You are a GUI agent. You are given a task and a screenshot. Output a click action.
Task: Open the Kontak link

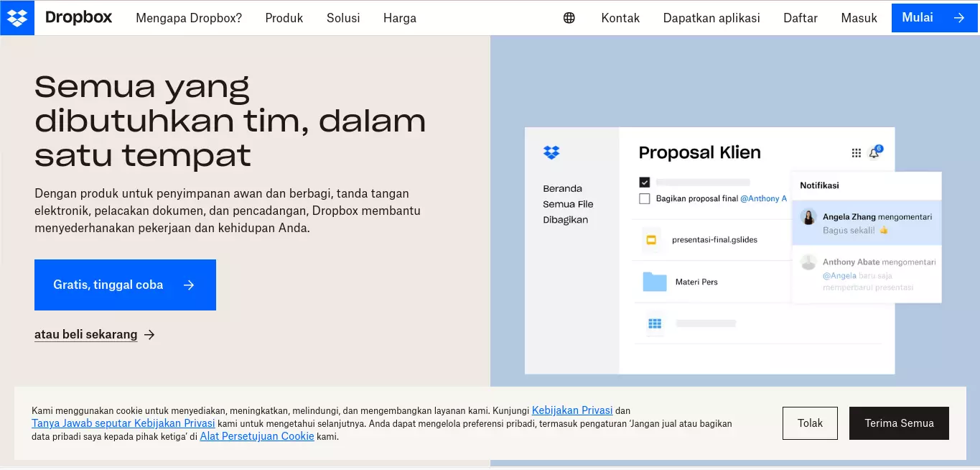620,18
